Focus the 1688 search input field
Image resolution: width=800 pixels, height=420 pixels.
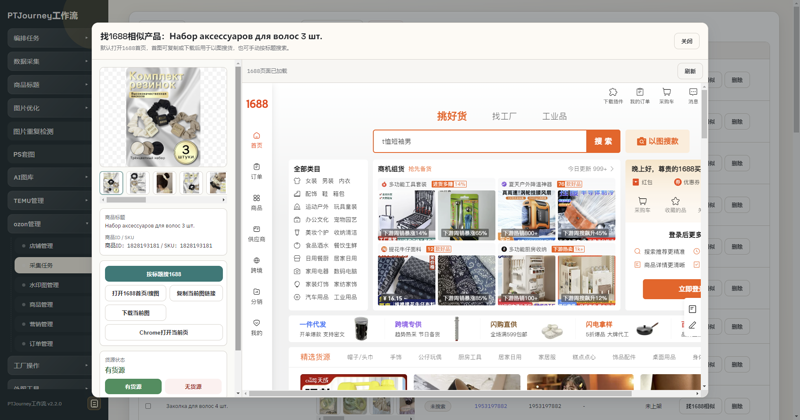(x=480, y=141)
